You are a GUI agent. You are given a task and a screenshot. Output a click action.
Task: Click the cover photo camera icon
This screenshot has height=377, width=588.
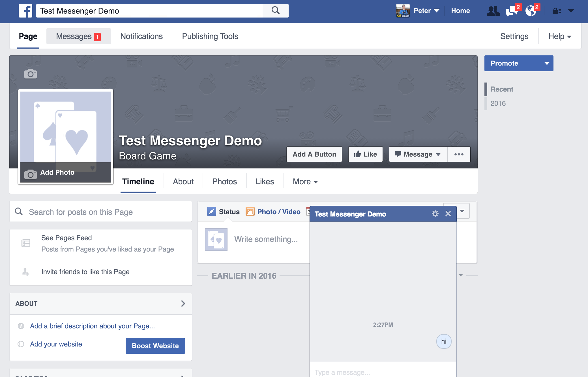click(31, 74)
